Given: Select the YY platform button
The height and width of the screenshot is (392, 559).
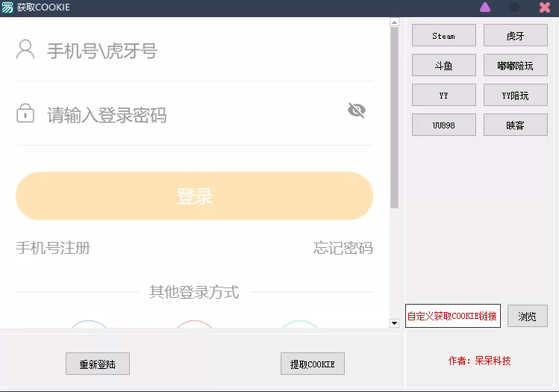Looking at the screenshot, I should click(x=444, y=96).
